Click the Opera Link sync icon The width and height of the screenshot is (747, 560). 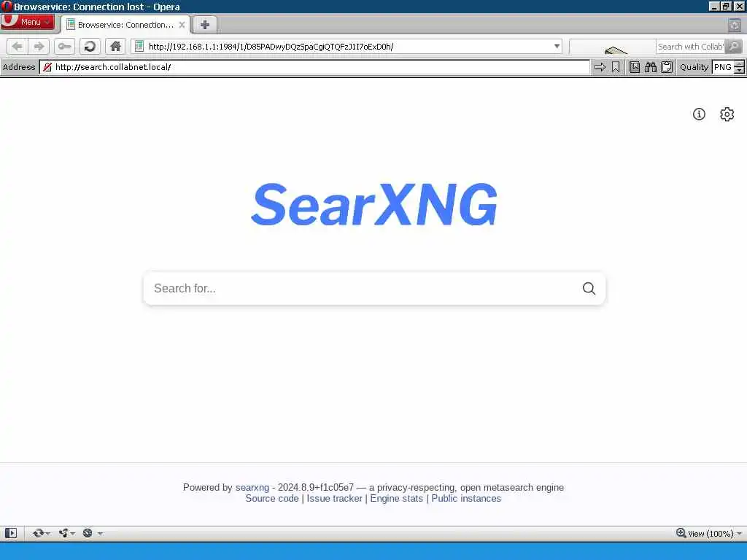pyautogui.click(x=38, y=533)
